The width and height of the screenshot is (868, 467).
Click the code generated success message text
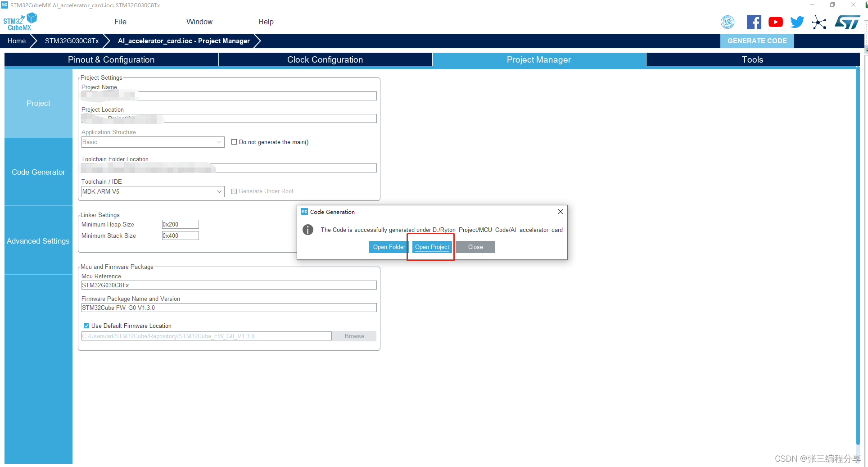coord(442,230)
